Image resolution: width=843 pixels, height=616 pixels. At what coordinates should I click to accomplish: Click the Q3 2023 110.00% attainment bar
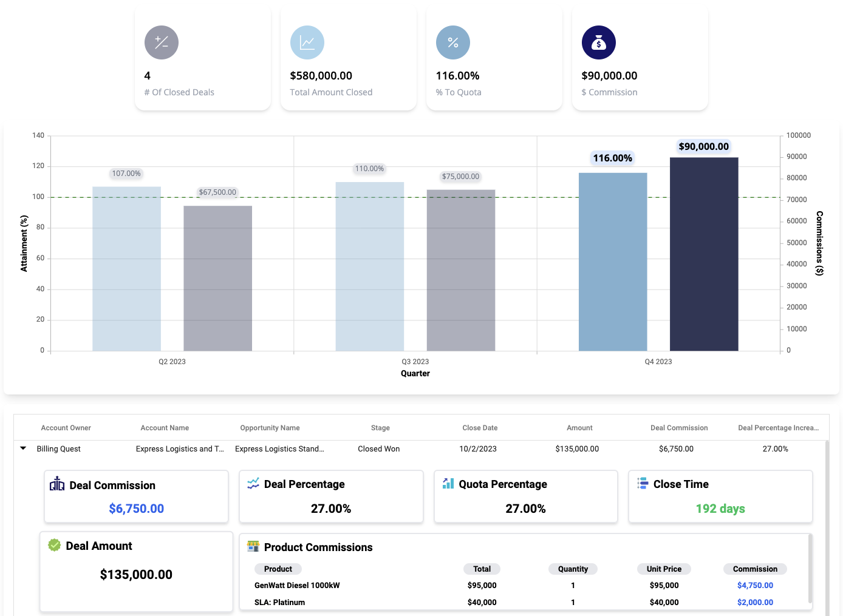click(369, 267)
